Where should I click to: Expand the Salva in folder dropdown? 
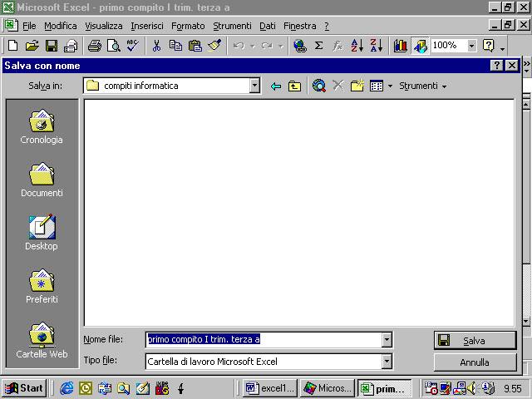[254, 86]
